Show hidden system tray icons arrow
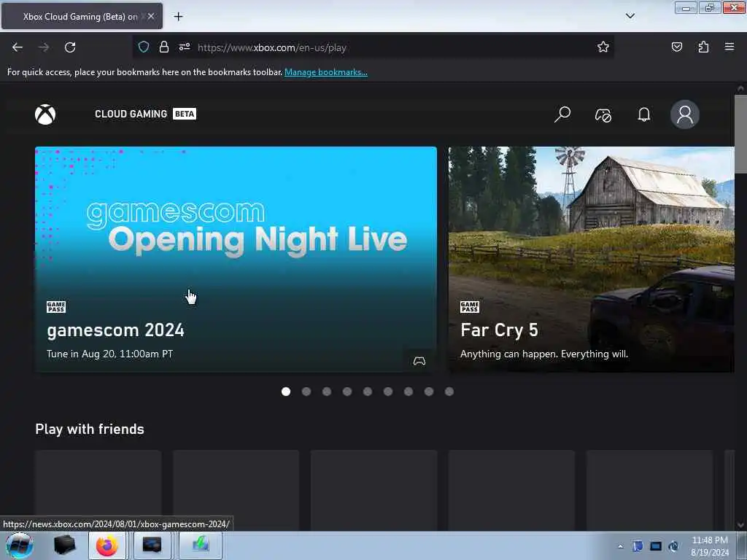The width and height of the screenshot is (747, 560). (620, 546)
